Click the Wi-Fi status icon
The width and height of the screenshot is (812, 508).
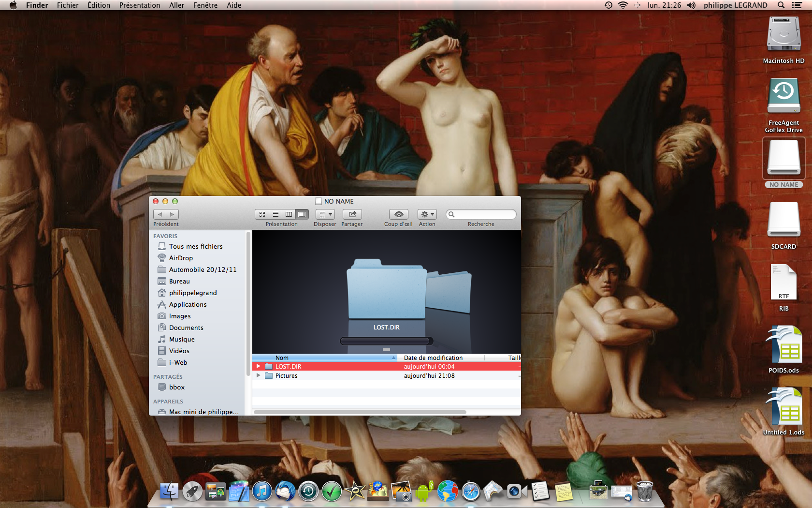pyautogui.click(x=623, y=5)
